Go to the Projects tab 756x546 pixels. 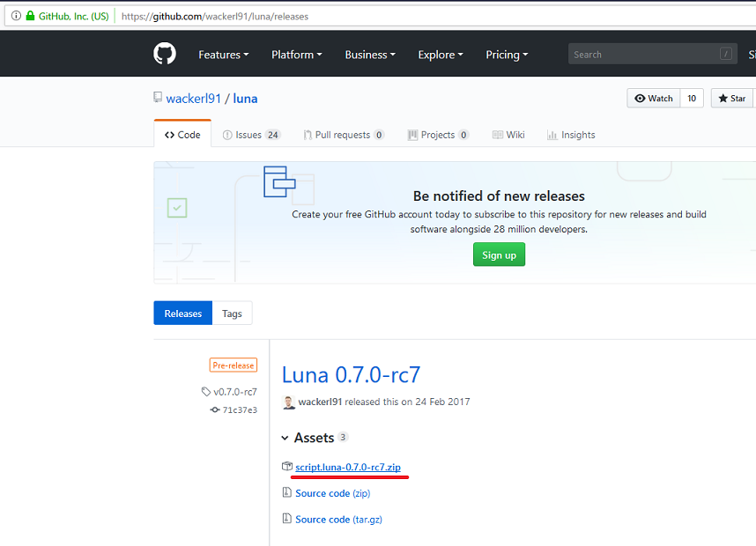[x=438, y=135]
